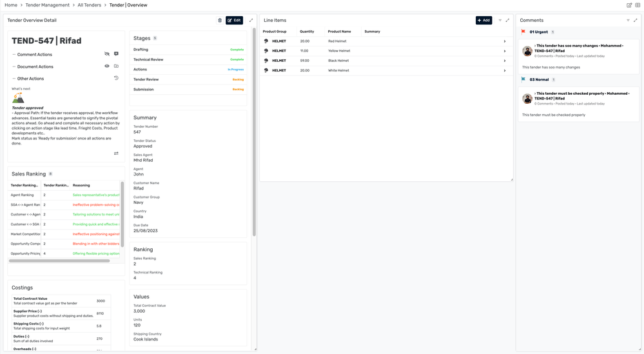
Task: Click avatar on 'soo many changes' comment
Action: coord(527,51)
